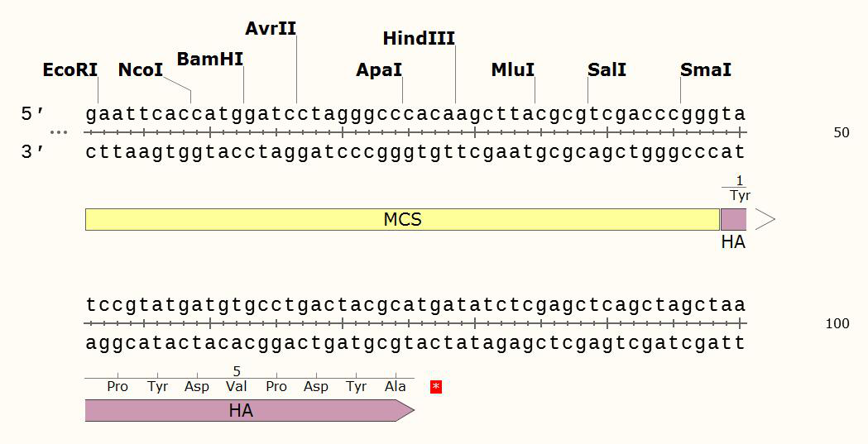
Task: Click the red stop codon marker
Action: pos(436,387)
